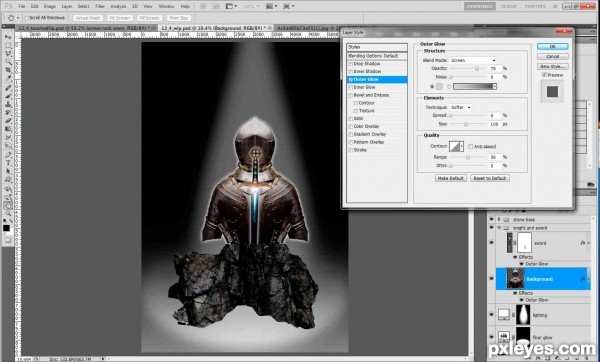Viewport: 600px width, 362px height.
Task: Open the Technique Softer dropdown
Action: click(461, 108)
